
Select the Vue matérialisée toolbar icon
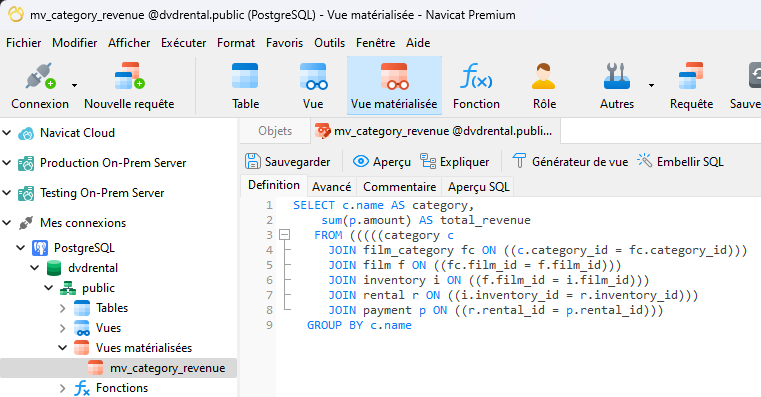coord(394,76)
